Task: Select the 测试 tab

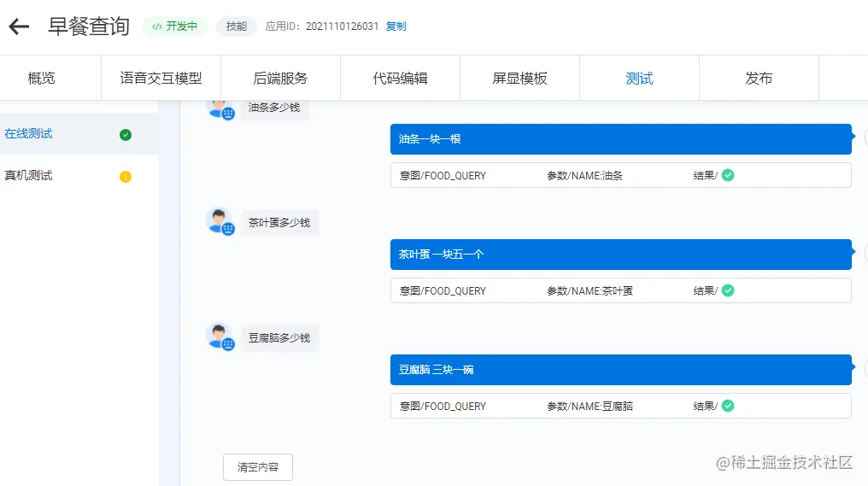Action: tap(639, 78)
